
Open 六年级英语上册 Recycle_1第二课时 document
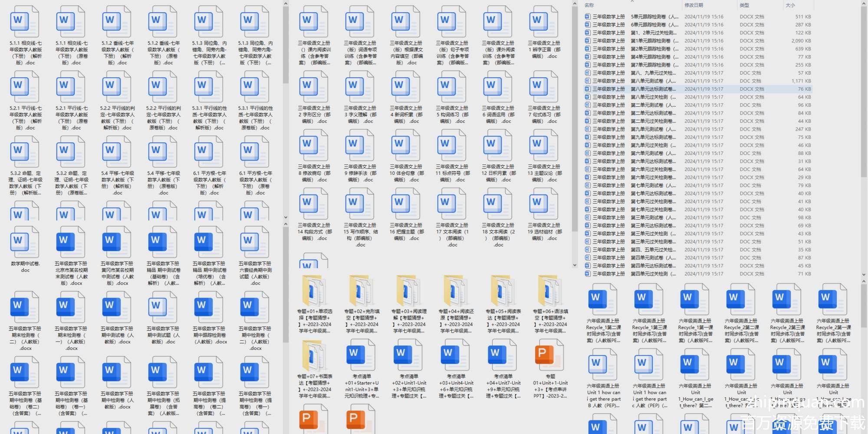603,300
